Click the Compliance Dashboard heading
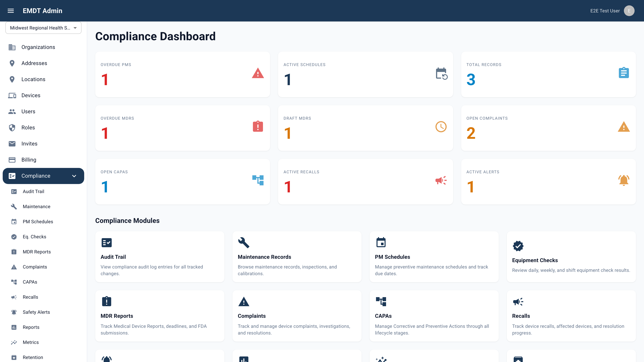Screen dimensions: 644x362 point(155,36)
